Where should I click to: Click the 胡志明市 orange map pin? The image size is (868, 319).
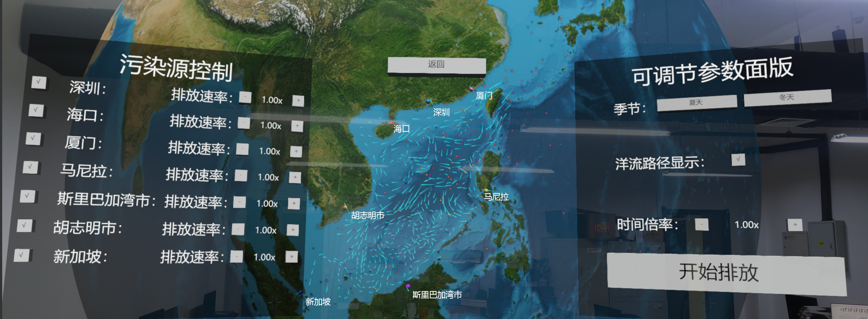pos(345,207)
